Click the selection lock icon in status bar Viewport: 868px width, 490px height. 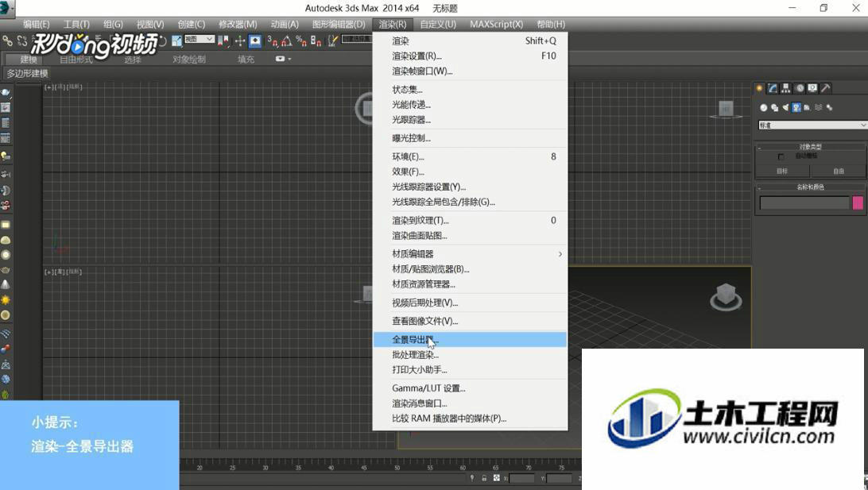484,478
